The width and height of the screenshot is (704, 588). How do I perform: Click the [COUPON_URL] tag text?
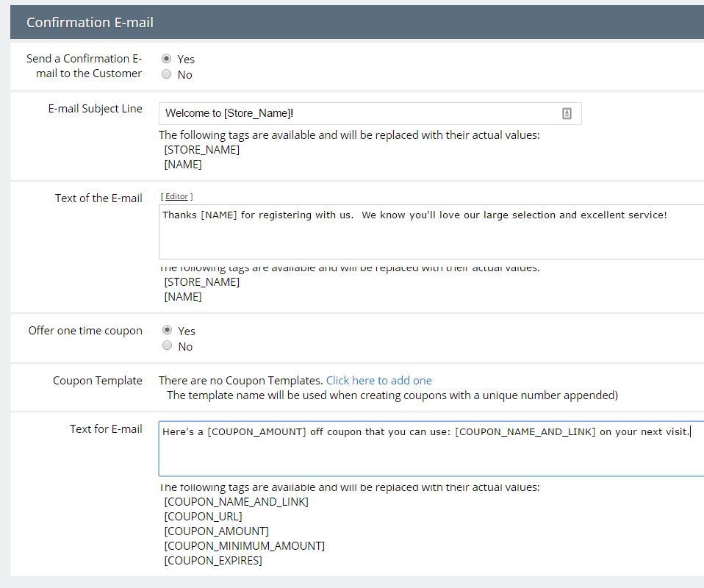(x=203, y=517)
